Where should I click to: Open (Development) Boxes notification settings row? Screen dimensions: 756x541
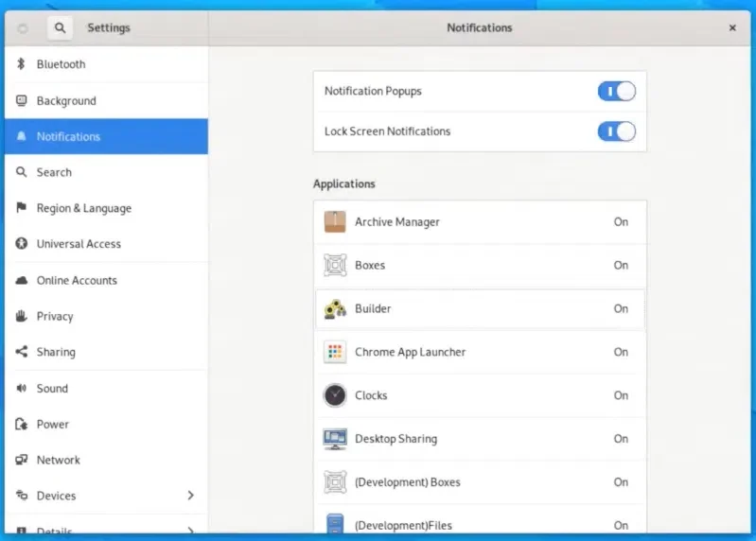tap(480, 482)
